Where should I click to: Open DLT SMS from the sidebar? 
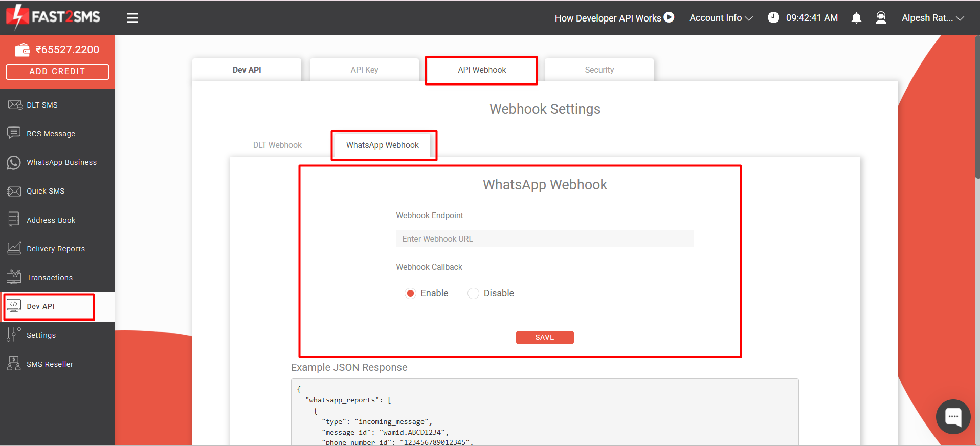pyautogui.click(x=57, y=105)
